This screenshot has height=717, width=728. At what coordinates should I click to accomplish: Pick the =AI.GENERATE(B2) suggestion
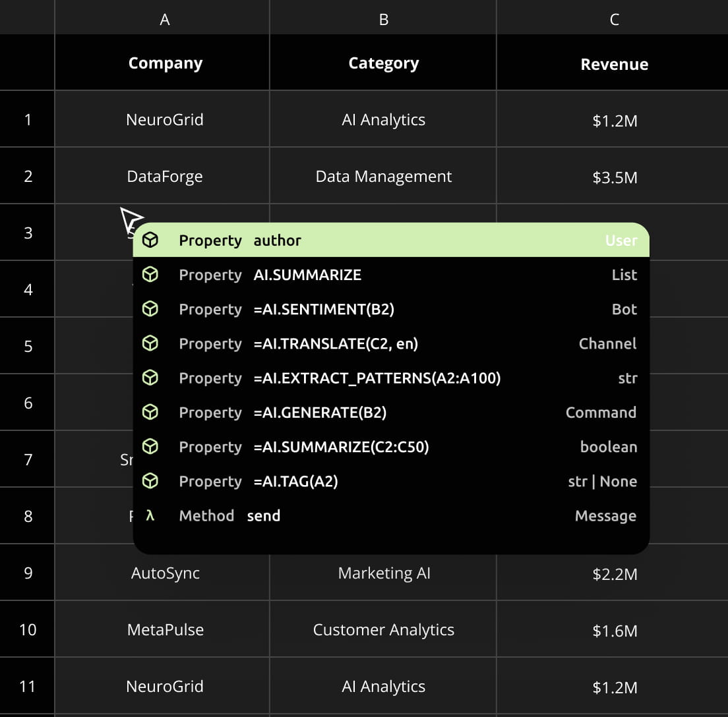point(391,412)
